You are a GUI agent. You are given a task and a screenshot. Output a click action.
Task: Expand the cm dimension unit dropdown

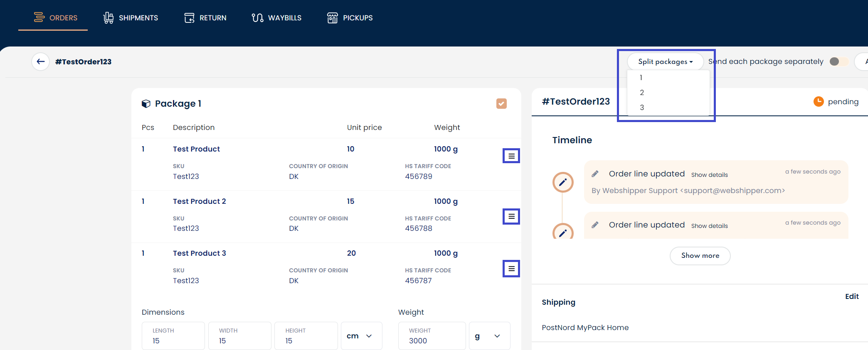tap(361, 336)
